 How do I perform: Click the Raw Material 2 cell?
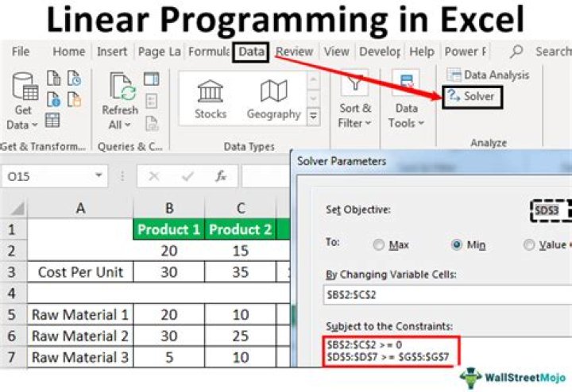coord(80,336)
